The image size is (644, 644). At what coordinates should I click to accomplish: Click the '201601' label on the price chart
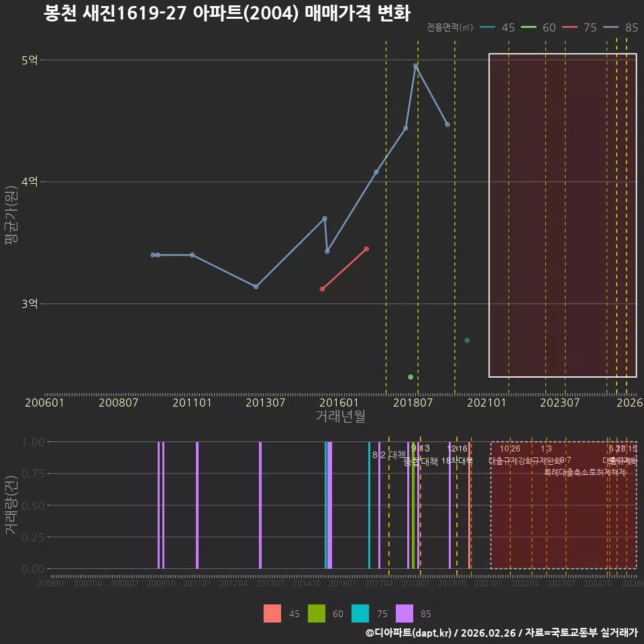339,402
